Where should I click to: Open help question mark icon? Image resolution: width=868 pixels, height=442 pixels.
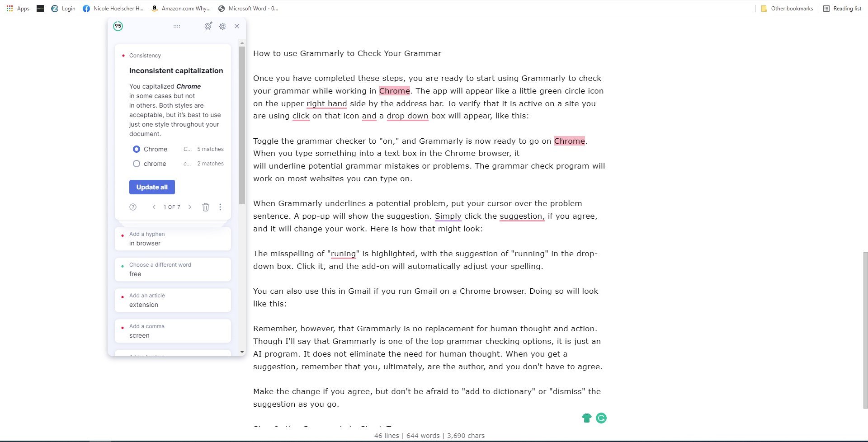click(x=133, y=207)
